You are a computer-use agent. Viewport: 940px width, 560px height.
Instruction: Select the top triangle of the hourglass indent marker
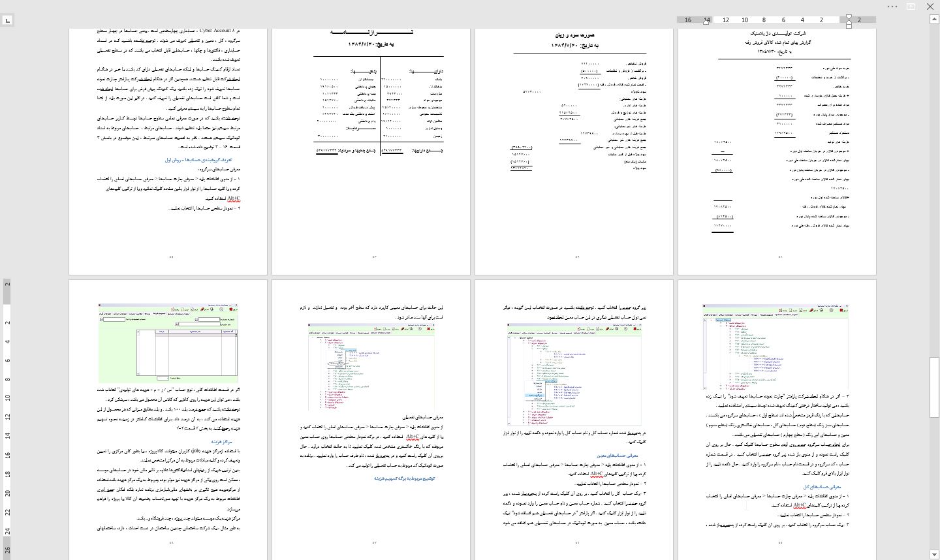[x=849, y=17]
